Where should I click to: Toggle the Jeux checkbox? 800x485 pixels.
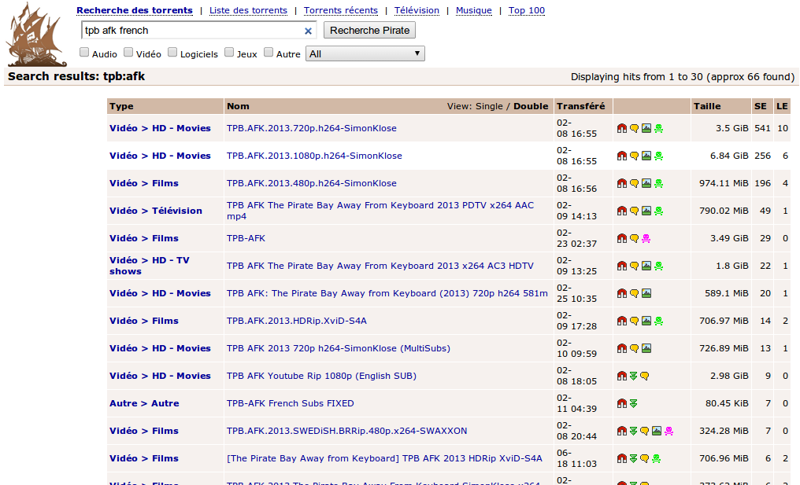(x=229, y=53)
